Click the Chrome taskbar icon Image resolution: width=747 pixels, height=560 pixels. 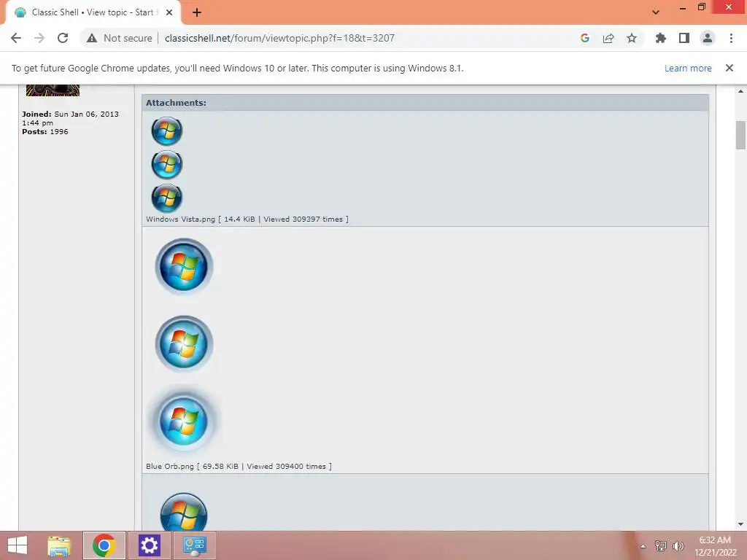[104, 545]
